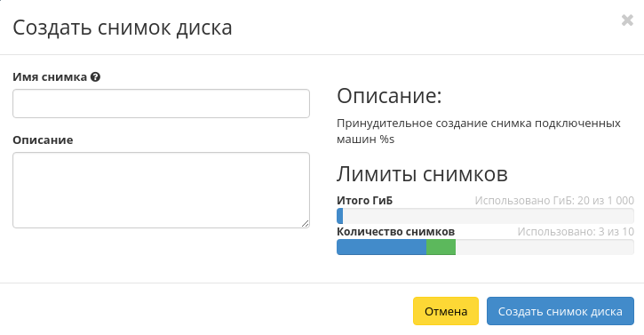Viewport: 644px width, 335px height.
Task: Focus the Имя снимка text field
Action: (161, 104)
